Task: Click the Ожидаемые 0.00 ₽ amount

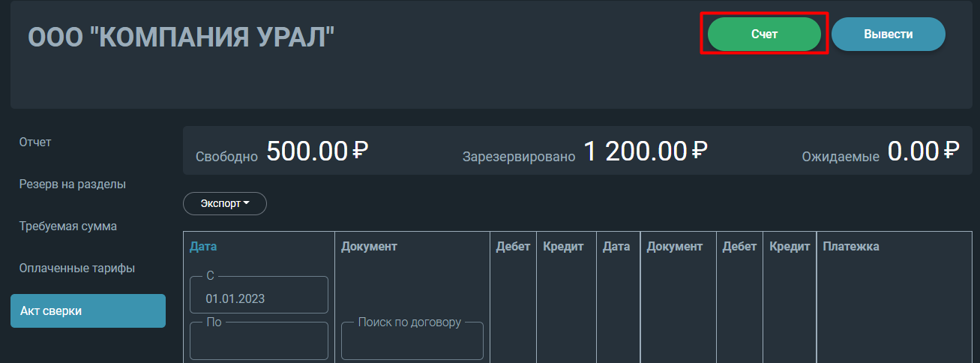Action: click(880, 151)
